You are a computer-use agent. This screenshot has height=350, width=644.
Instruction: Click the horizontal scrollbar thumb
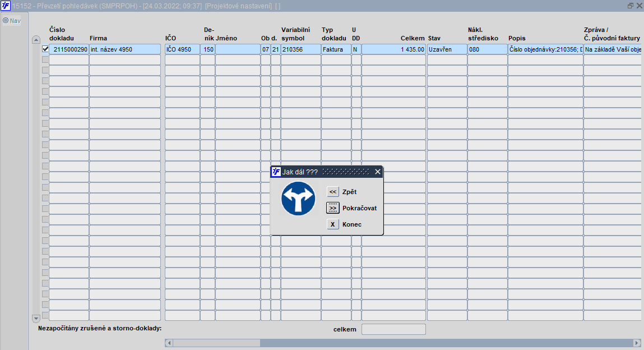pos(216,343)
